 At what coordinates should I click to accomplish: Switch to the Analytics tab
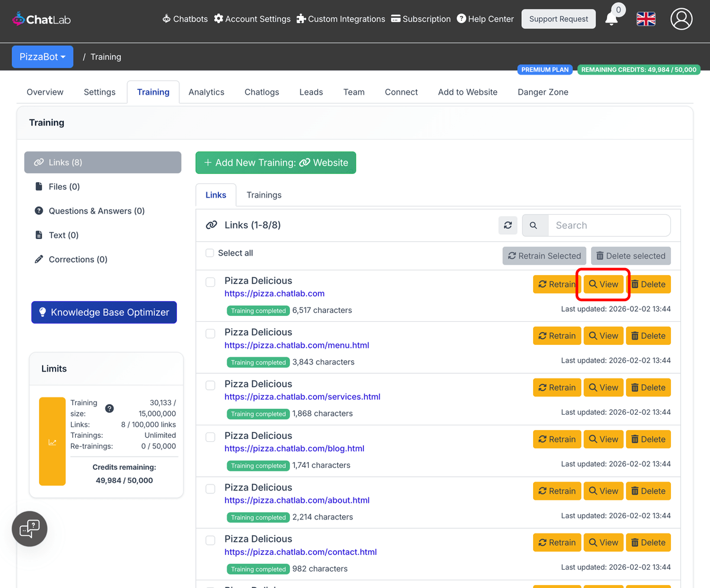[x=206, y=92]
